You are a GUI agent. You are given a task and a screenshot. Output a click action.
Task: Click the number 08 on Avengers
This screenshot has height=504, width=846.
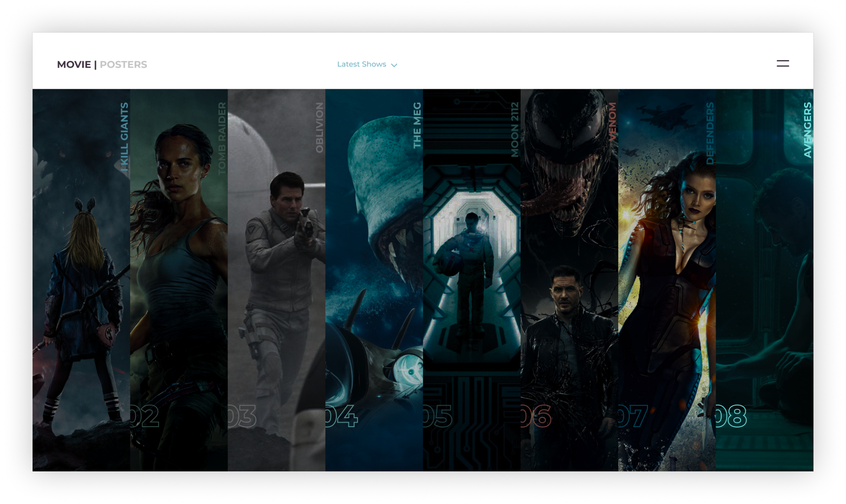[731, 416]
